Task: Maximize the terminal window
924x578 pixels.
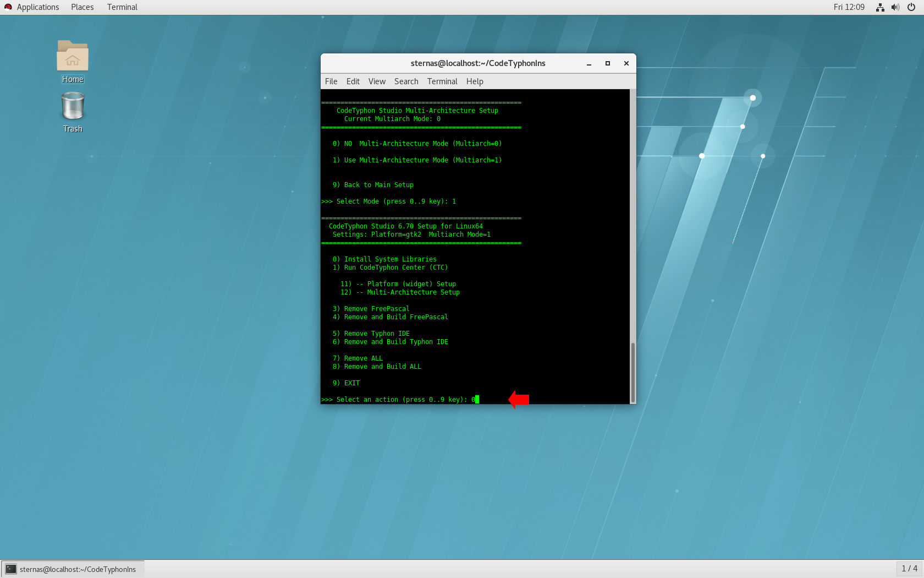Action: tap(608, 64)
